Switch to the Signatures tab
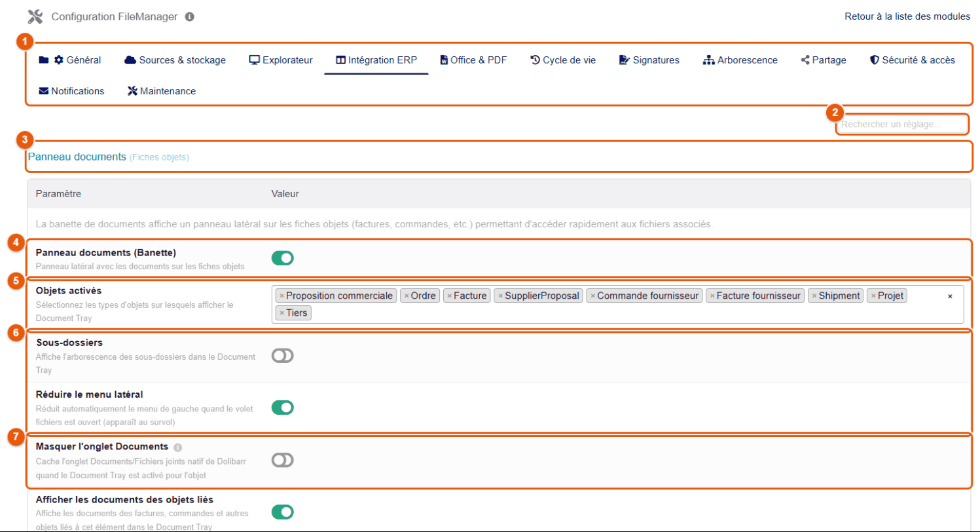The height and width of the screenshot is (532, 980). (x=649, y=60)
